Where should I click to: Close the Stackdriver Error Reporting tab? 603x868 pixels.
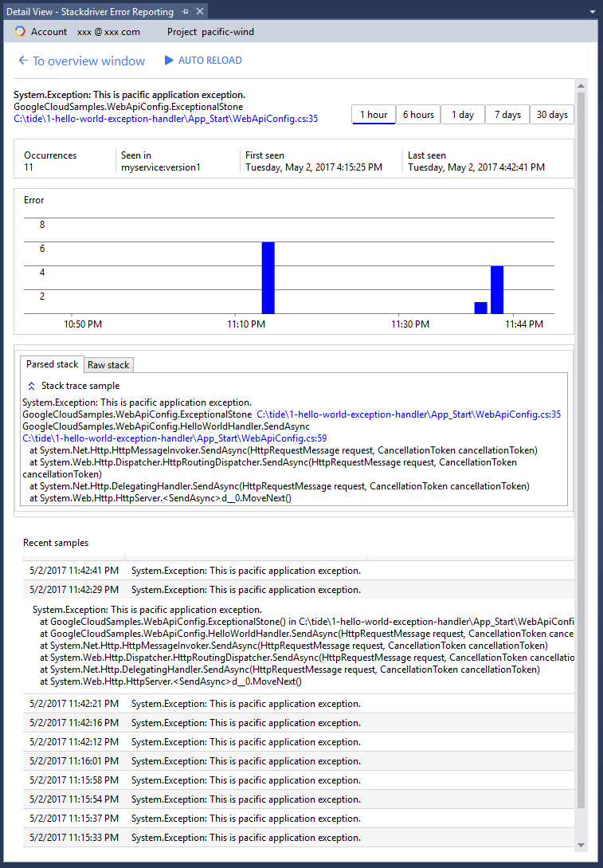pyautogui.click(x=199, y=11)
